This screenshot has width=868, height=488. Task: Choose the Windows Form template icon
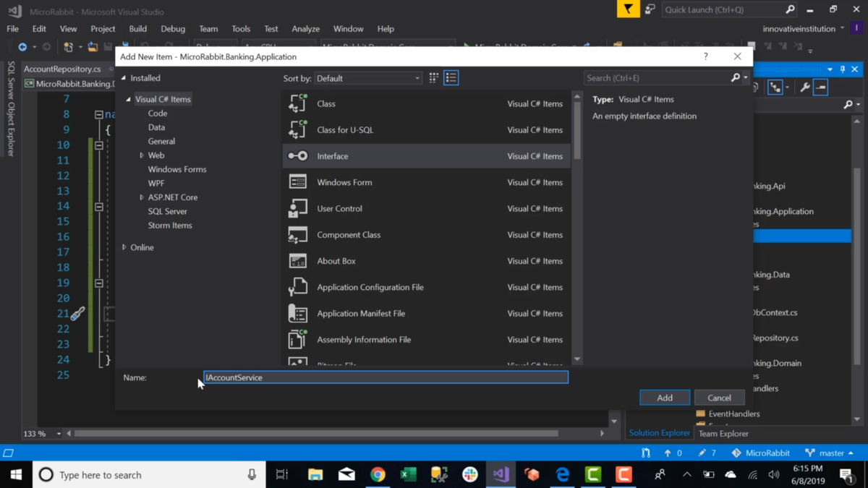(x=297, y=182)
